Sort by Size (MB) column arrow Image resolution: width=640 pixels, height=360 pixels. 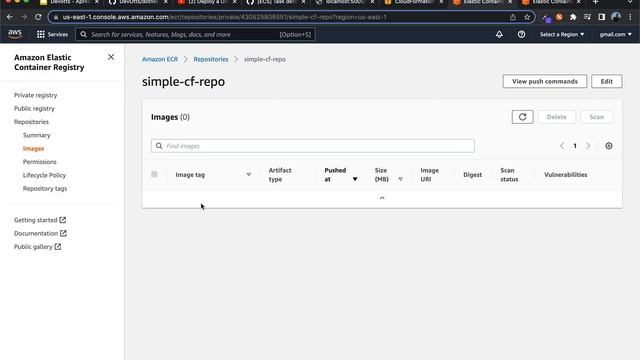(x=400, y=179)
